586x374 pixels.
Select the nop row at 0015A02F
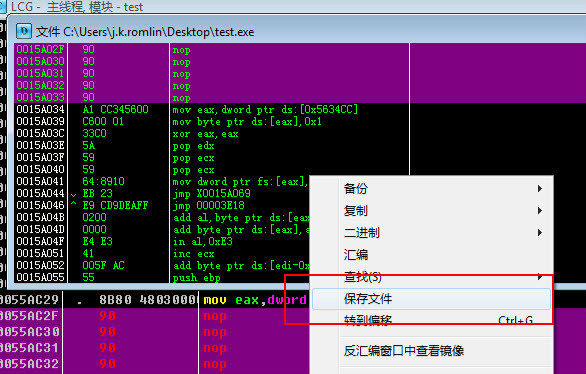point(212,49)
